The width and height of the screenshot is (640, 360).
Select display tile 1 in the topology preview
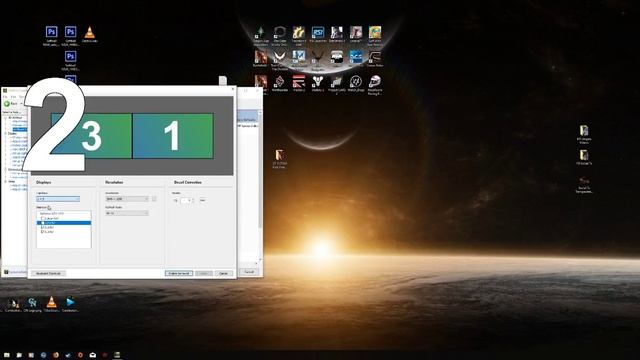(x=173, y=136)
